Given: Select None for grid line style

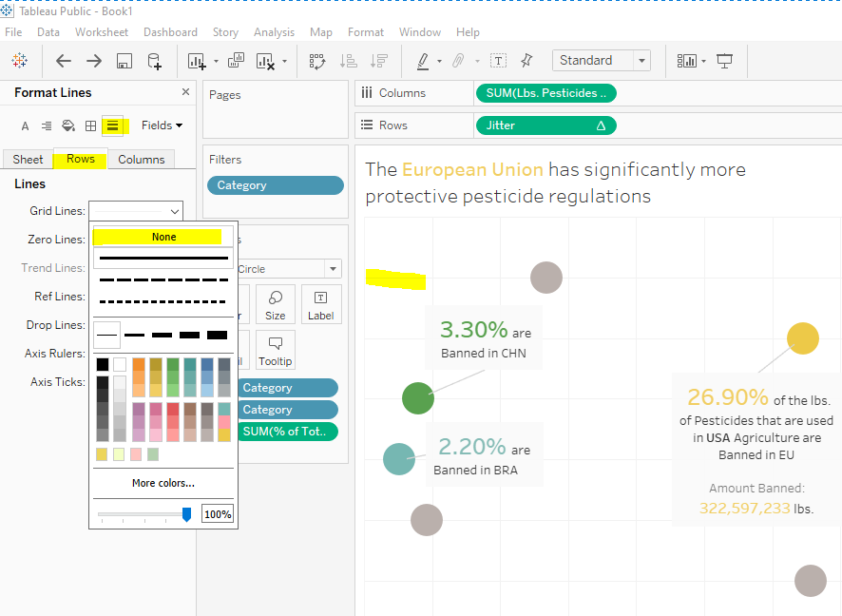Looking at the screenshot, I should click(163, 237).
